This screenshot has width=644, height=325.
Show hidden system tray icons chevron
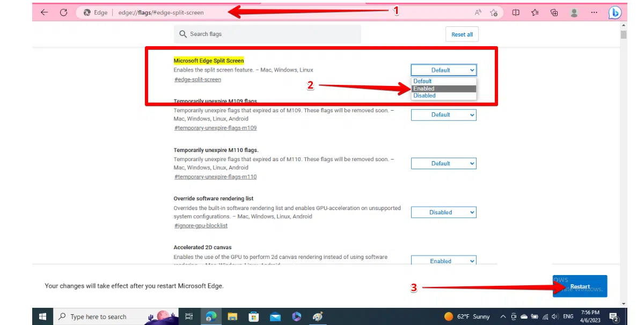coord(503,316)
